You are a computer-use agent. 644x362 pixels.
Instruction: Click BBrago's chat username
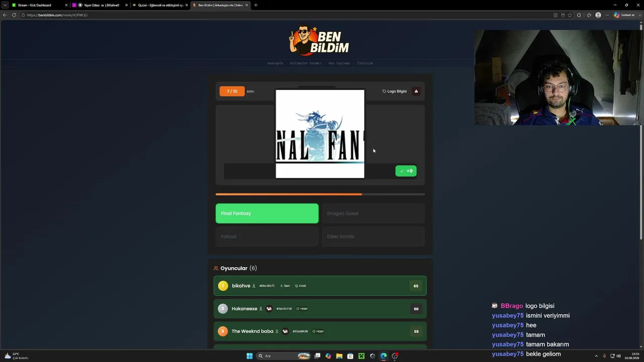click(512, 306)
